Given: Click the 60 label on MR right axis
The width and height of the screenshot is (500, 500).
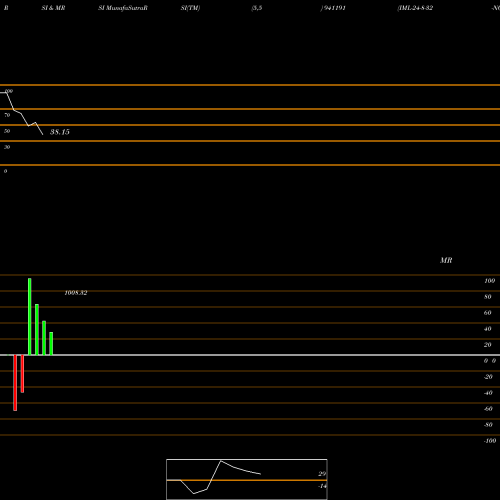Looking at the screenshot, I should [x=488, y=313].
